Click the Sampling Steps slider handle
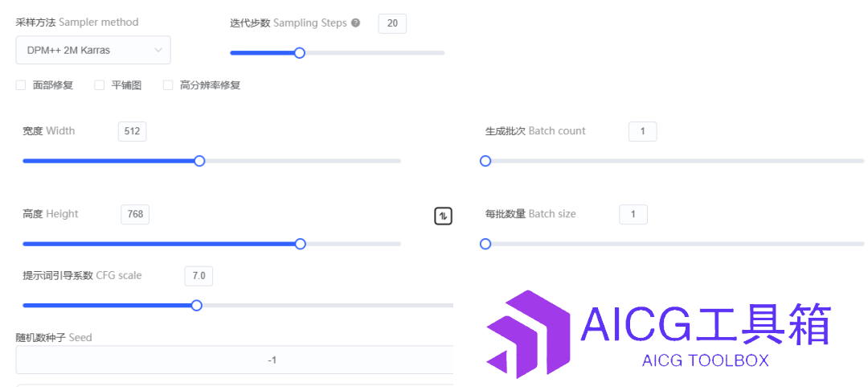The height and width of the screenshot is (387, 868). coord(300,52)
